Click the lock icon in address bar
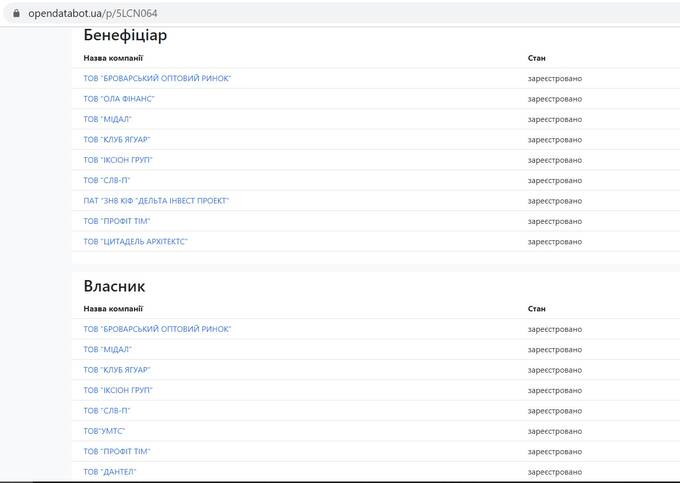The image size is (680, 483). tap(16, 13)
